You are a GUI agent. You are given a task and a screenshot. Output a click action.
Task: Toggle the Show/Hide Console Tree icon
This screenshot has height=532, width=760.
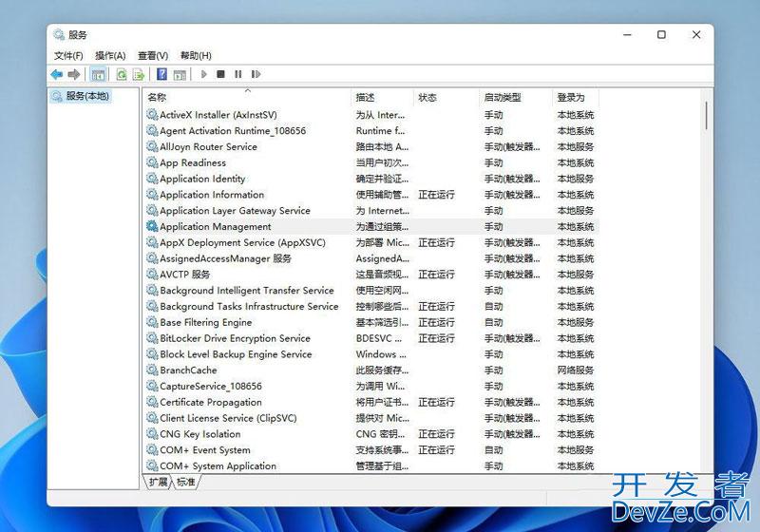pos(98,75)
